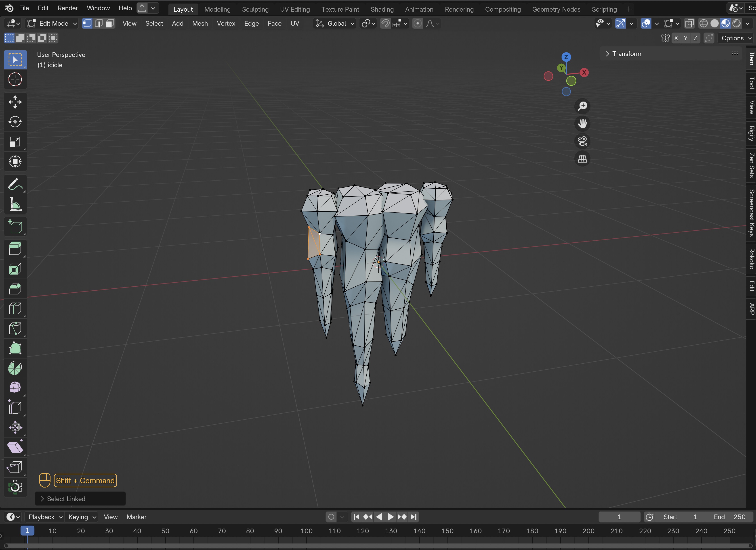This screenshot has height=550, width=756.
Task: Switch to face select mode
Action: 110,23
